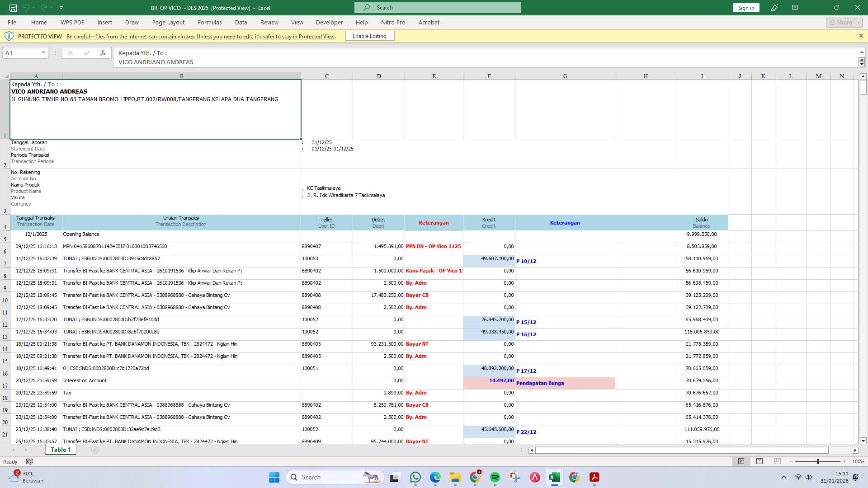Launch Spotify from the taskbar
This screenshot has height=488, width=868.
click(x=495, y=477)
